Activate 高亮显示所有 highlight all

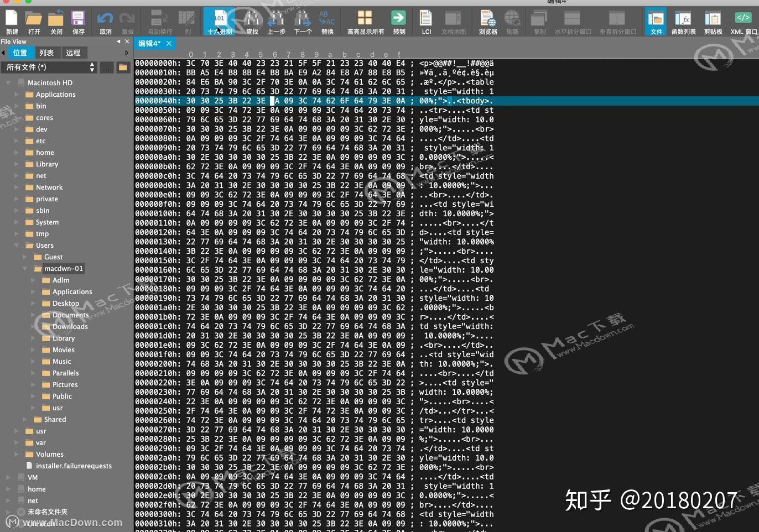tap(364, 22)
